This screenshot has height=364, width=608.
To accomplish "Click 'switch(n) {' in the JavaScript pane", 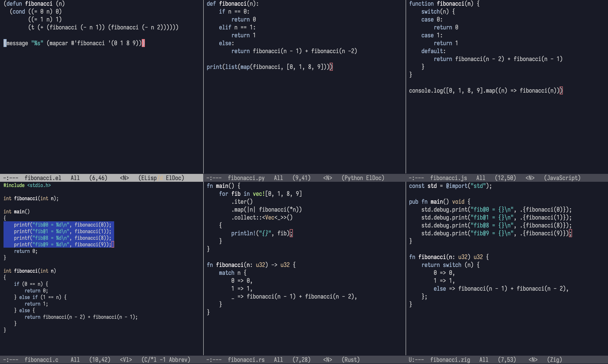I will pos(438,12).
